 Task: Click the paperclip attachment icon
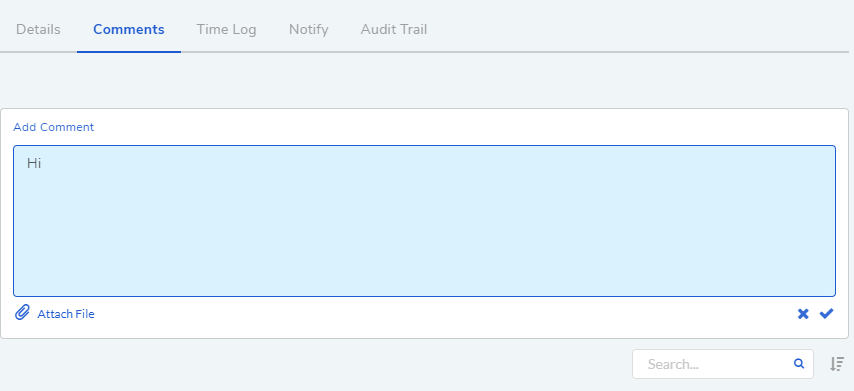22,313
